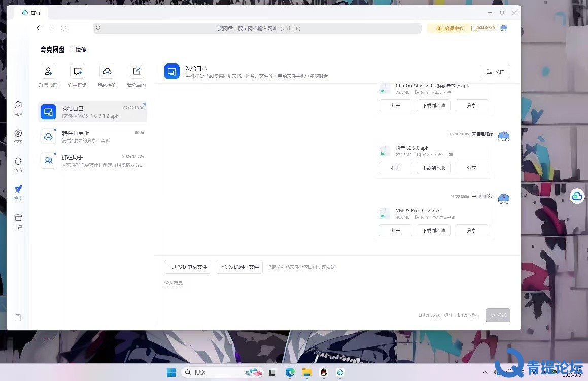The height and width of the screenshot is (381, 588).
Task: Click the phone icon at the sidebar bottom
Action: point(18,317)
